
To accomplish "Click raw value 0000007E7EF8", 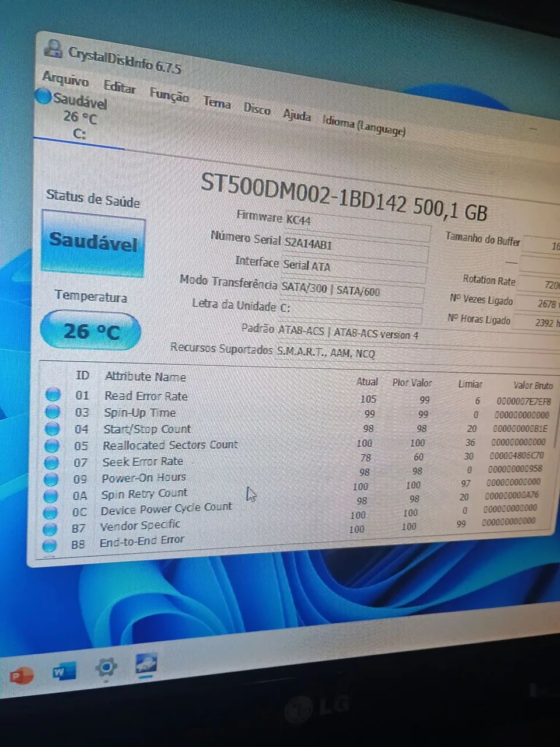I will coord(523,402).
